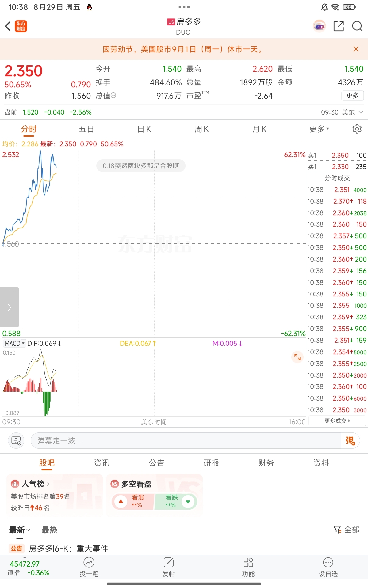Tap the 0.18突然两块多 bullet comment

(x=141, y=166)
